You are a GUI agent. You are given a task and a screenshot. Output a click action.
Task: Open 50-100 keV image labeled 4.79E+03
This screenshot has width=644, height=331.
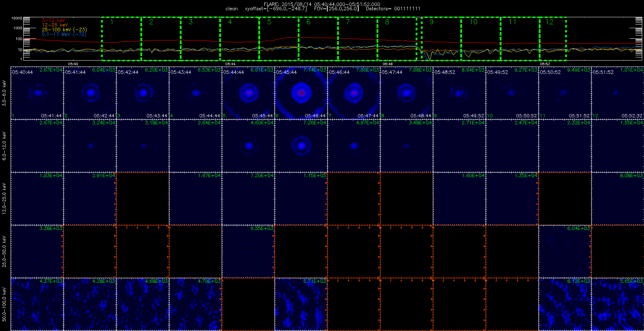coord(195,304)
